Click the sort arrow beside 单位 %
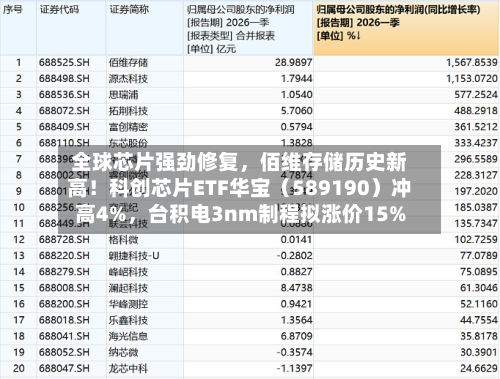The height and width of the screenshot is (379, 500). (x=358, y=35)
